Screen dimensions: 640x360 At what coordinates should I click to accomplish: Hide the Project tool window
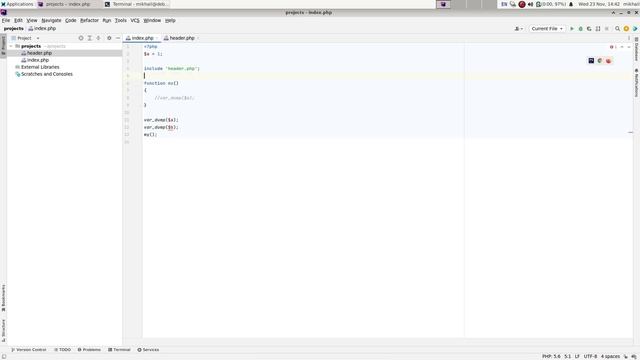pos(118,38)
